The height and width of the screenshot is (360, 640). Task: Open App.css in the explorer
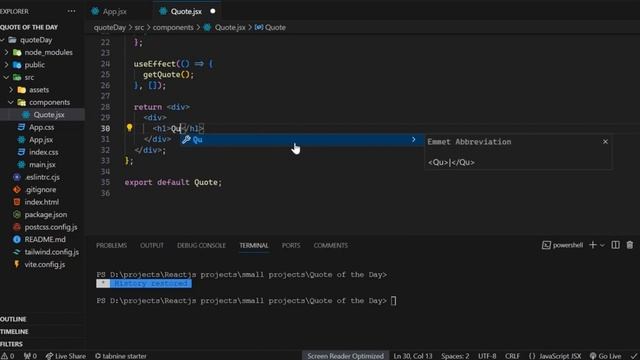(42, 127)
